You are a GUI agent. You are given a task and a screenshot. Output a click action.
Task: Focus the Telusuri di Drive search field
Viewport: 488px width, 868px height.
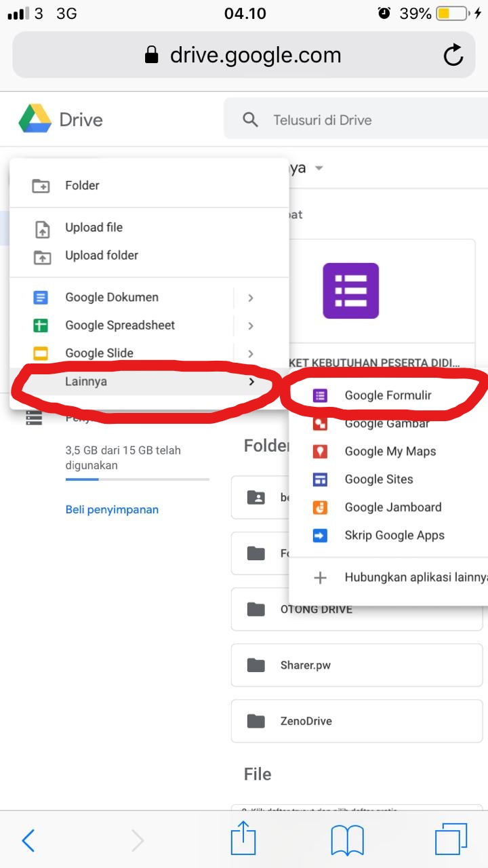coord(356,120)
